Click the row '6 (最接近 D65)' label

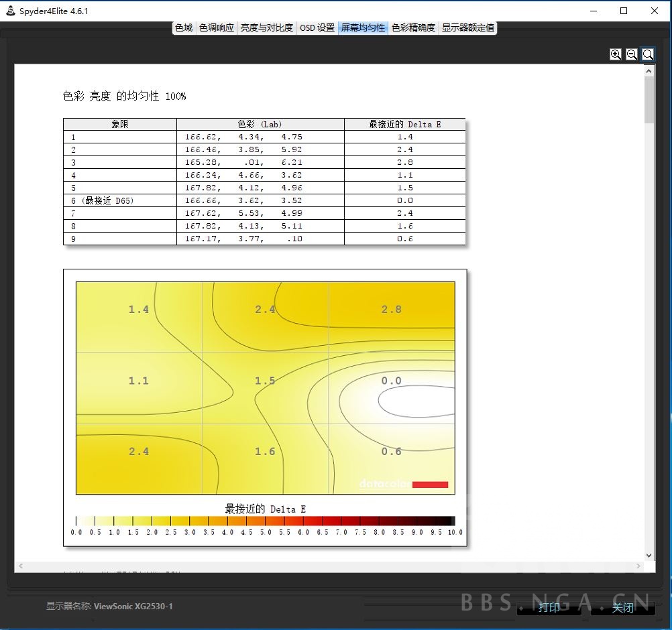coord(103,200)
